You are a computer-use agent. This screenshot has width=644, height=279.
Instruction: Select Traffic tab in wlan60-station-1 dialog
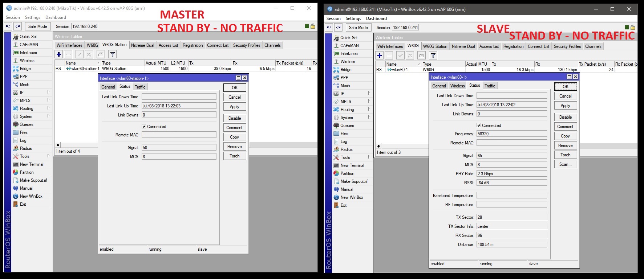pos(140,87)
